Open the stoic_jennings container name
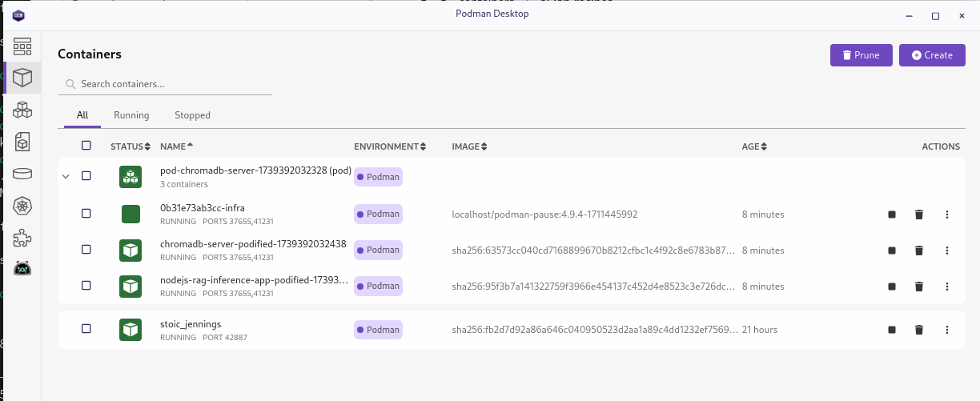Viewport: 980px width, 401px height. point(191,324)
